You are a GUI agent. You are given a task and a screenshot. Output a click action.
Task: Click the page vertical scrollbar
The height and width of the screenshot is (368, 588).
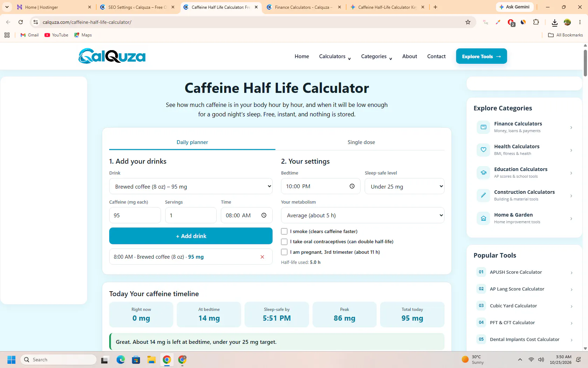585,63
